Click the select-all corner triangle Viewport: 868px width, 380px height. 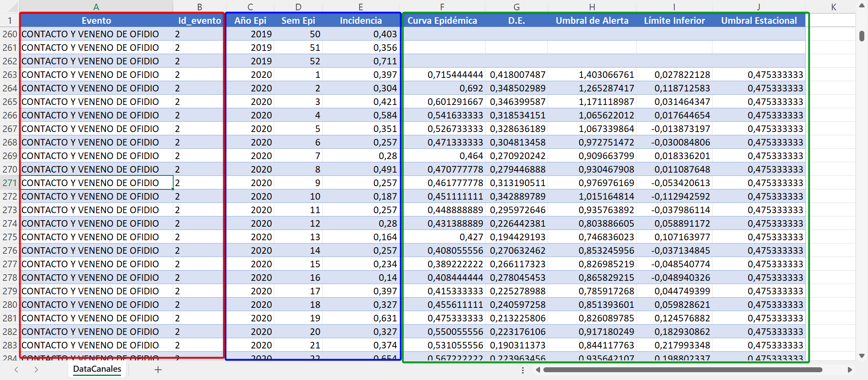pyautogui.click(x=13, y=7)
